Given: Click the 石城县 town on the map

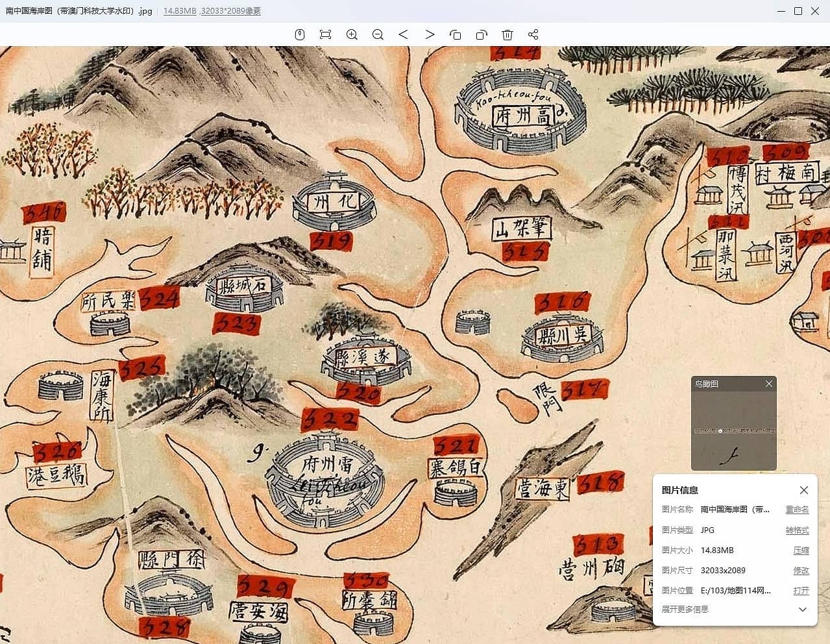Looking at the screenshot, I should click(x=244, y=287).
